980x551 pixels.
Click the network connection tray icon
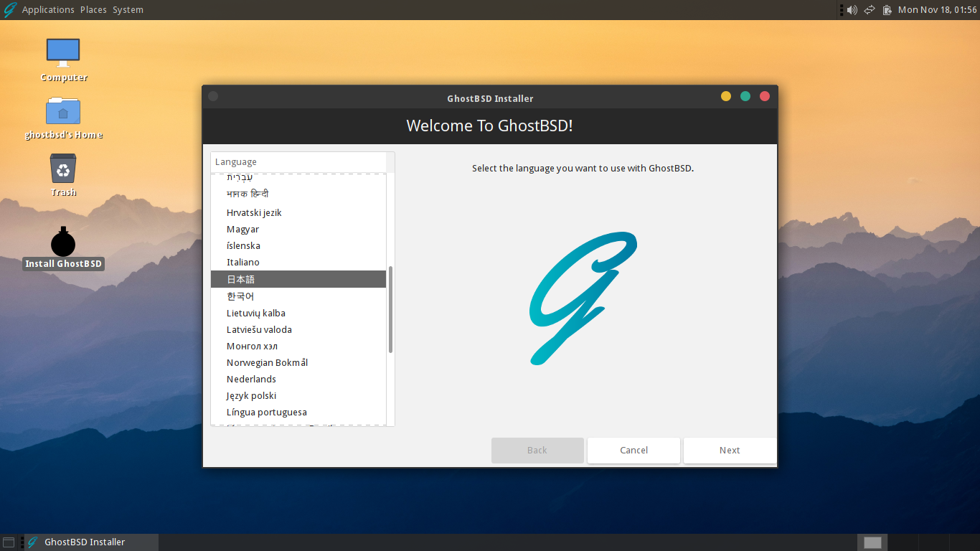(870, 10)
